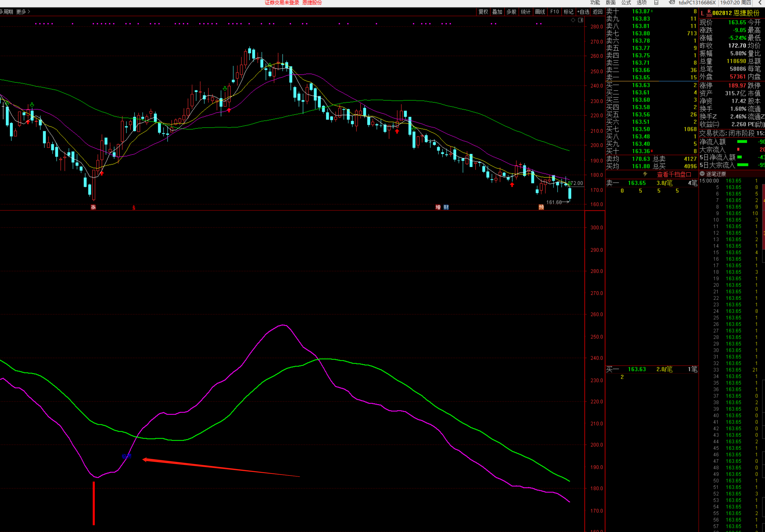The width and height of the screenshot is (765, 532).
Task: Click the 买均 161.80 value
Action: pyautogui.click(x=641, y=166)
